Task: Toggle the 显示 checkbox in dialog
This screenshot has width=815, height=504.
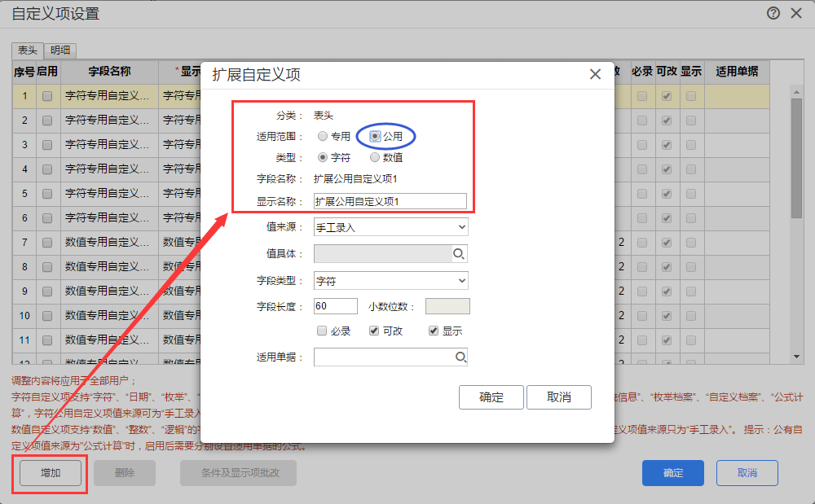Action: click(434, 331)
